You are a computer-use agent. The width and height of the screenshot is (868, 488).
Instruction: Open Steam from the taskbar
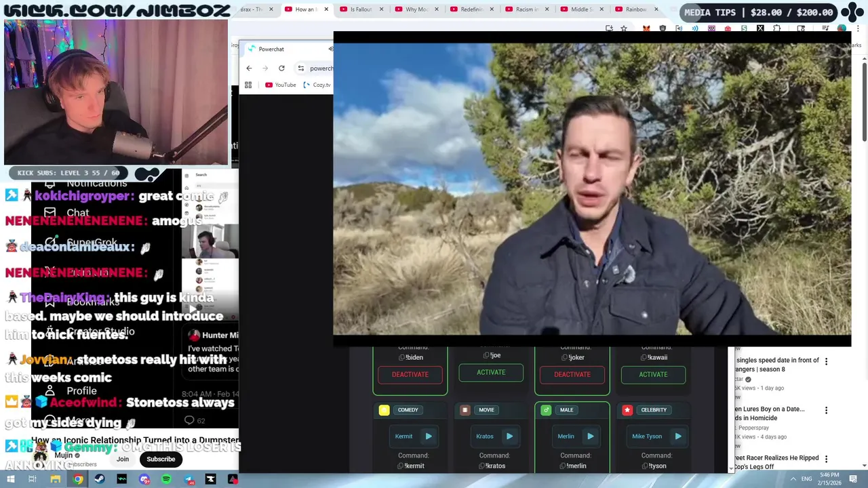tap(100, 479)
